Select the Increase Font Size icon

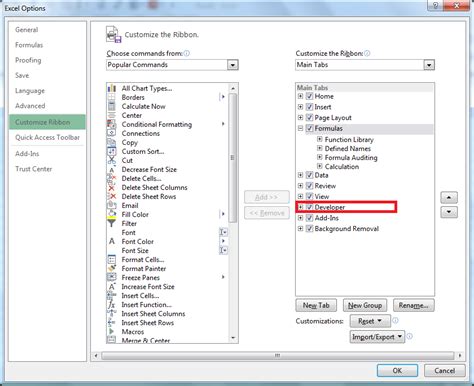click(112, 286)
